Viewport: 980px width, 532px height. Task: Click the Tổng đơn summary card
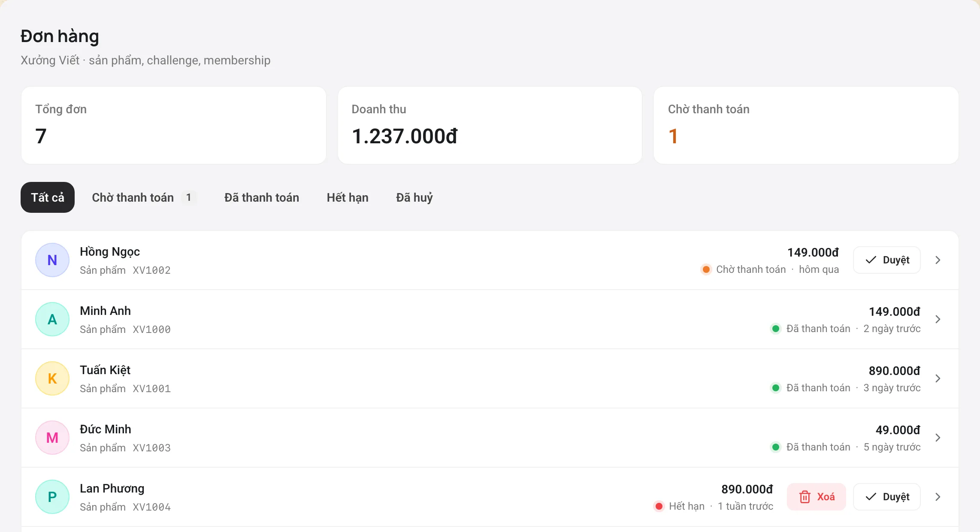(x=174, y=125)
